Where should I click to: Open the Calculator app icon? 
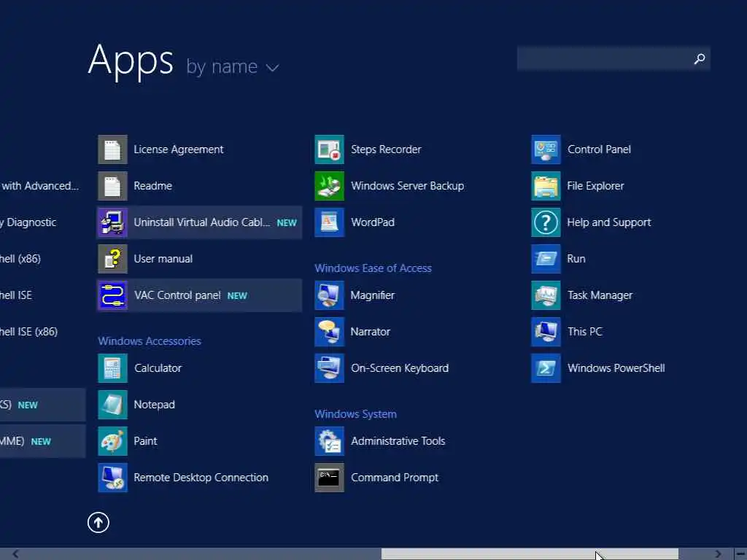click(112, 368)
